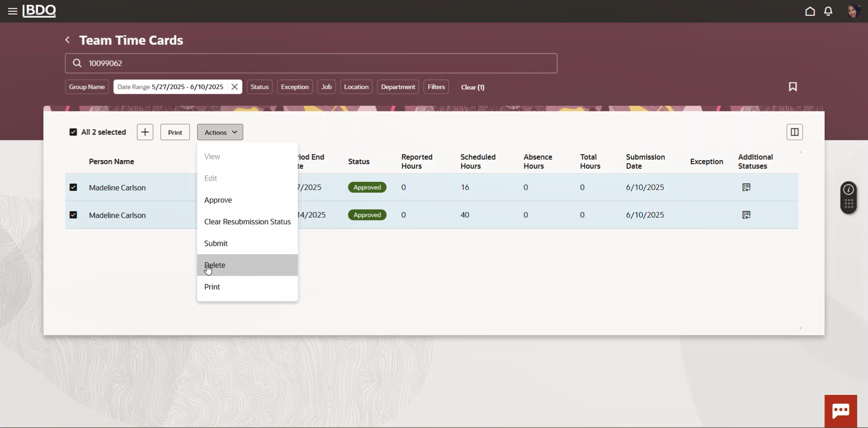Click the BDO logo
The image size is (868, 428).
click(x=39, y=11)
